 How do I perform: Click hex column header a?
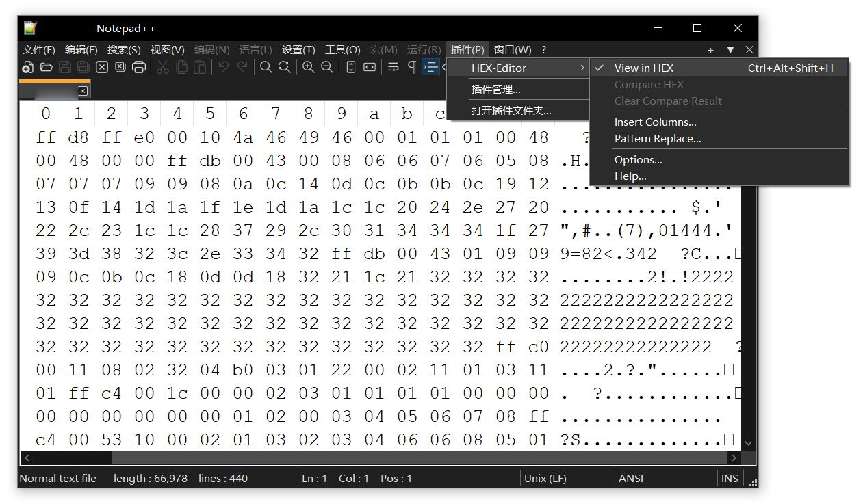pyautogui.click(x=374, y=114)
